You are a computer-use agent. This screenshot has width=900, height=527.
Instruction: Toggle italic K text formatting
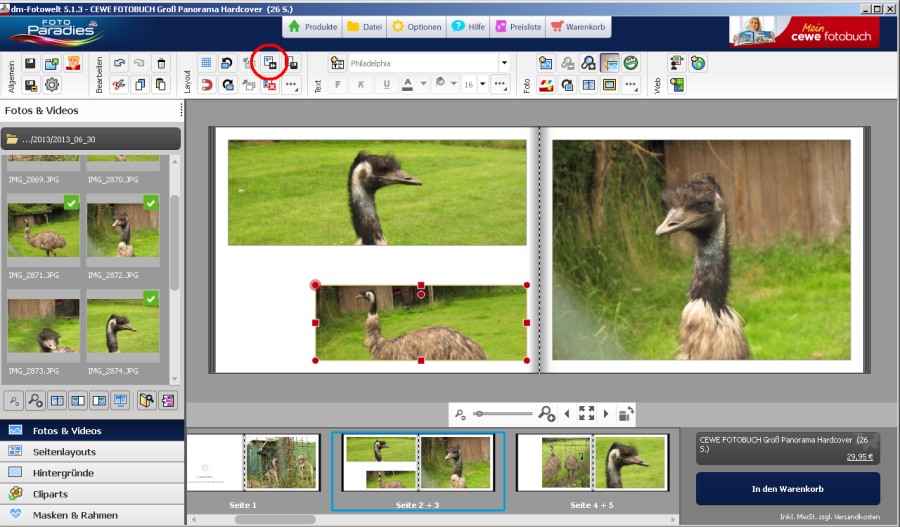(x=361, y=85)
